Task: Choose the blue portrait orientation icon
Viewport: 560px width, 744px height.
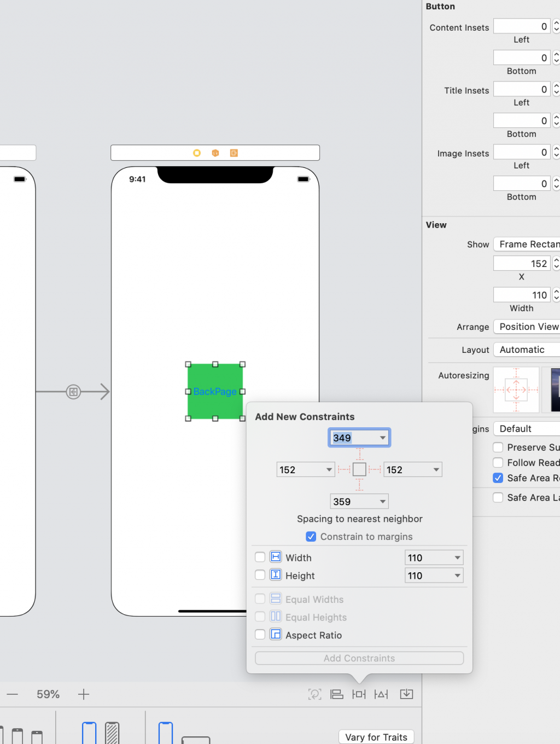Action: click(x=166, y=733)
